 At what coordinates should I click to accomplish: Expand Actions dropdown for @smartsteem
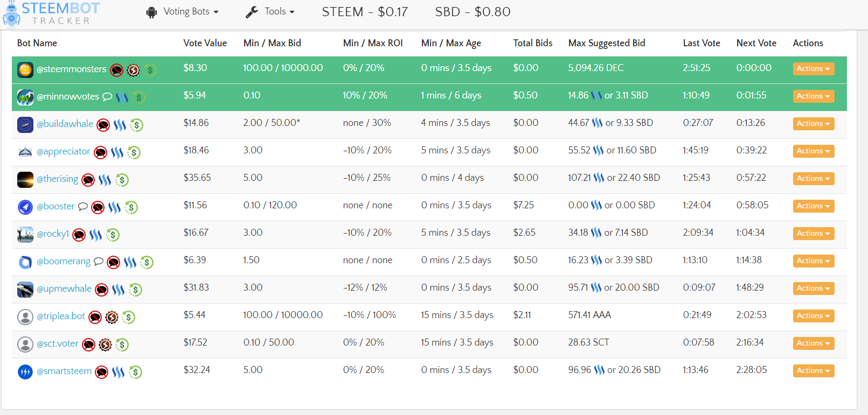click(813, 371)
